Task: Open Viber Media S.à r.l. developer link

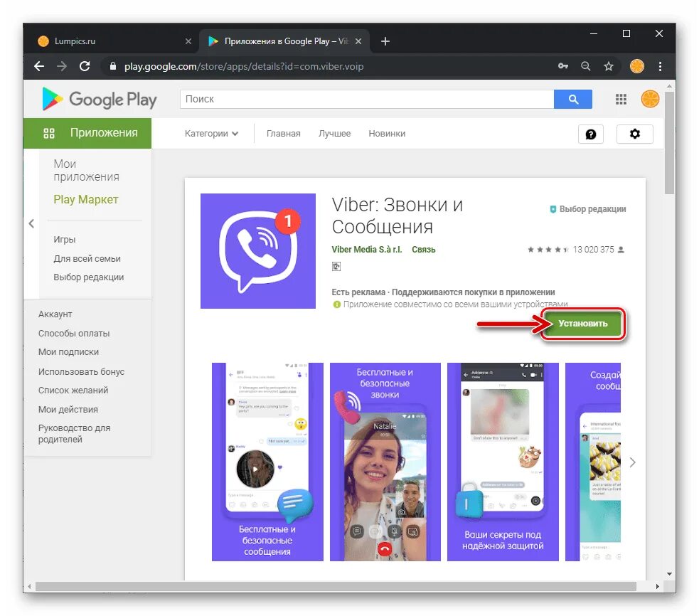Action: [x=366, y=250]
